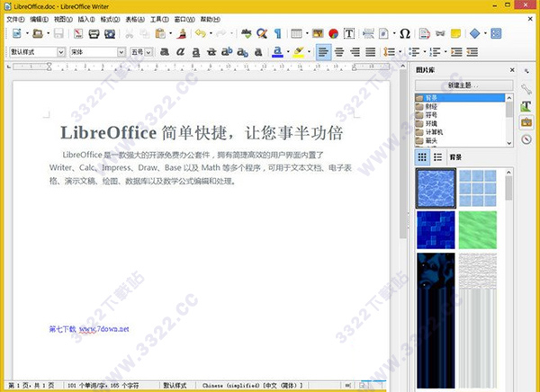540x392 pixels.
Task: Insert basic shape diamond icon
Action: pyautogui.click(x=474, y=33)
